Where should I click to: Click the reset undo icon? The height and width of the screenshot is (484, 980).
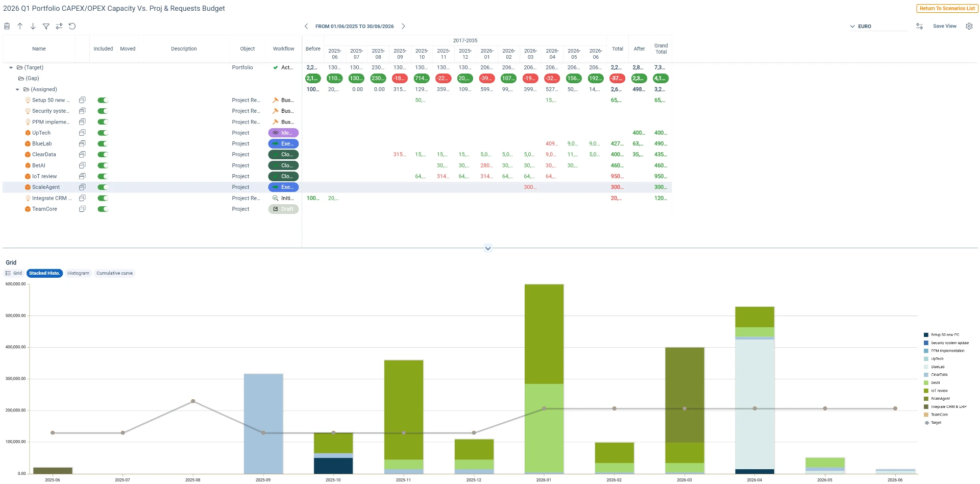pyautogui.click(x=72, y=26)
